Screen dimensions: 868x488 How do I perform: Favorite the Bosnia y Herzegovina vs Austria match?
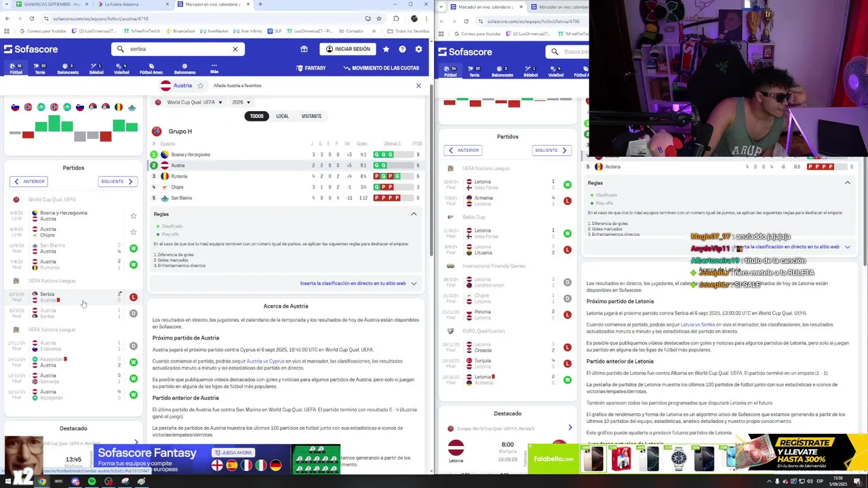pos(134,216)
